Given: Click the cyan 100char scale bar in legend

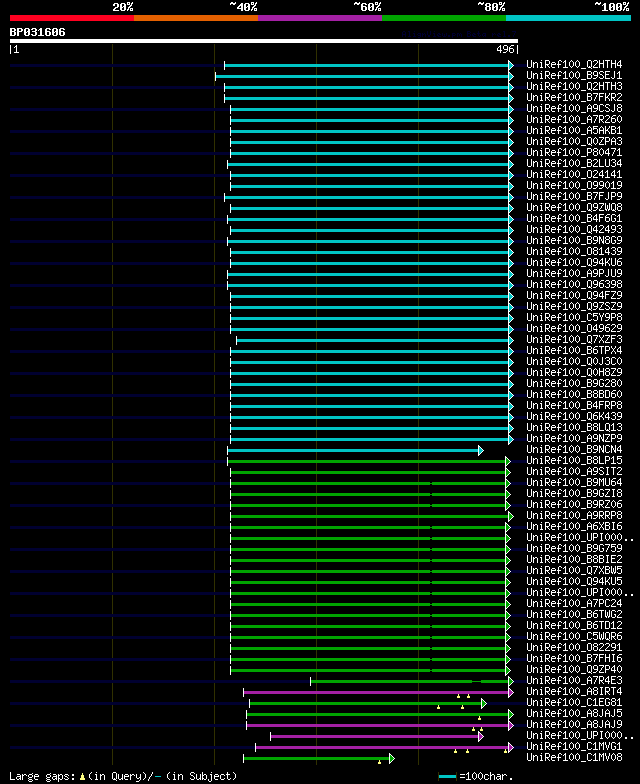Looking at the screenshot, I should 448,776.
